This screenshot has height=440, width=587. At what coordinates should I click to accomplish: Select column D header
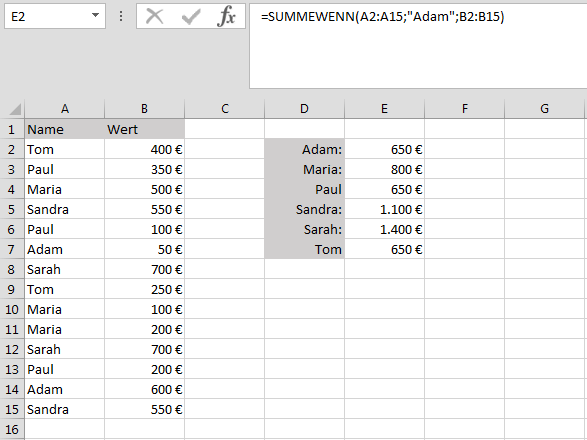pyautogui.click(x=304, y=109)
